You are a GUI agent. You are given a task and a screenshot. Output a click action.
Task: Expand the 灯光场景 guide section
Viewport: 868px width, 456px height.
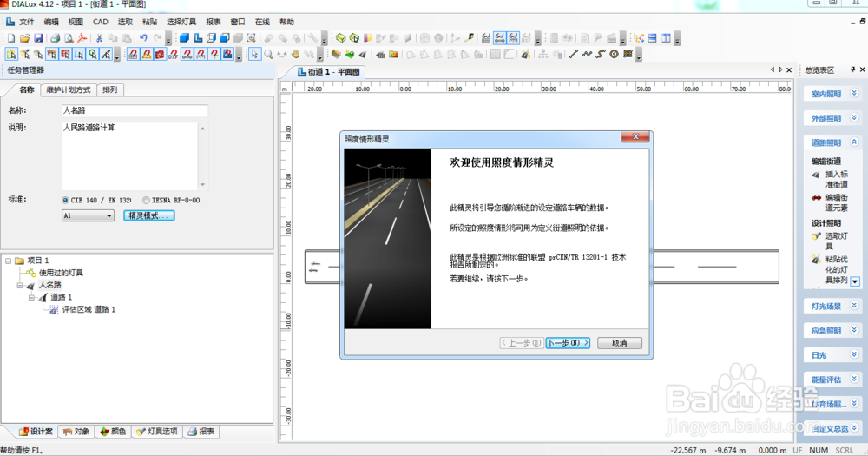(854, 305)
